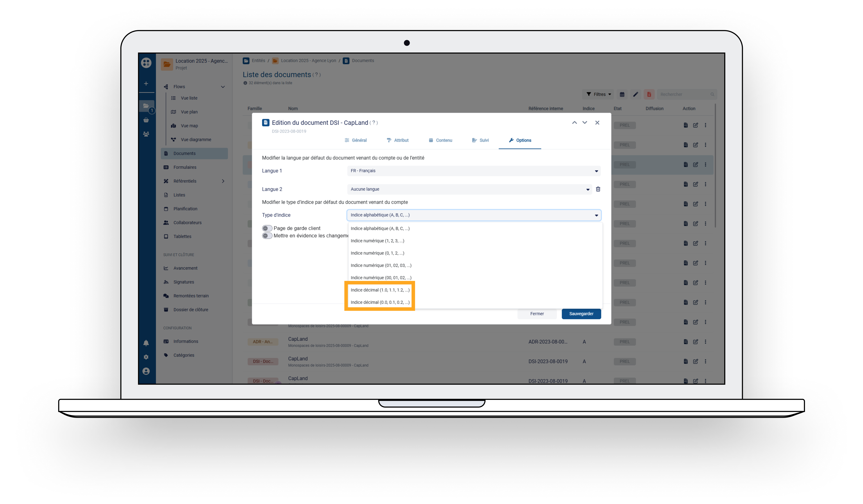This screenshot has width=863, height=504.
Task: Click the user account icon in the left sidebar
Action: [x=146, y=371]
